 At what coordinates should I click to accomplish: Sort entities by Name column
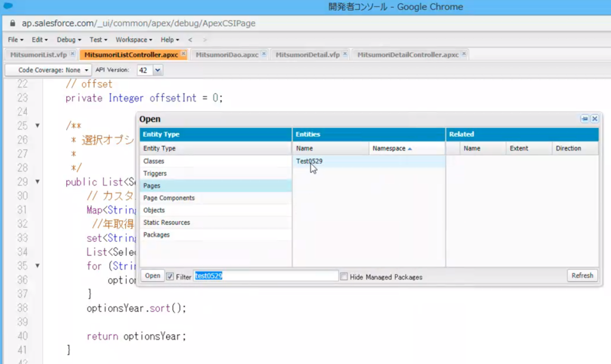click(x=331, y=149)
